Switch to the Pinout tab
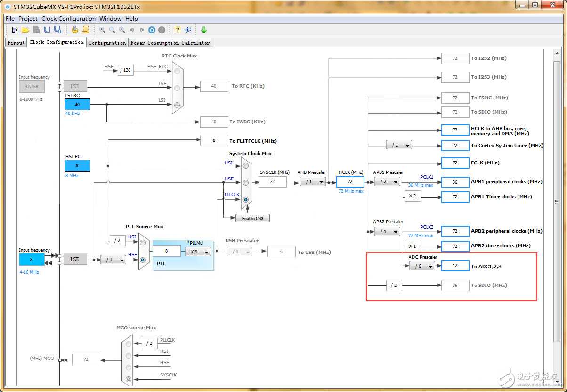Screen dimensions: 567x392 pyautogui.click(x=16, y=43)
